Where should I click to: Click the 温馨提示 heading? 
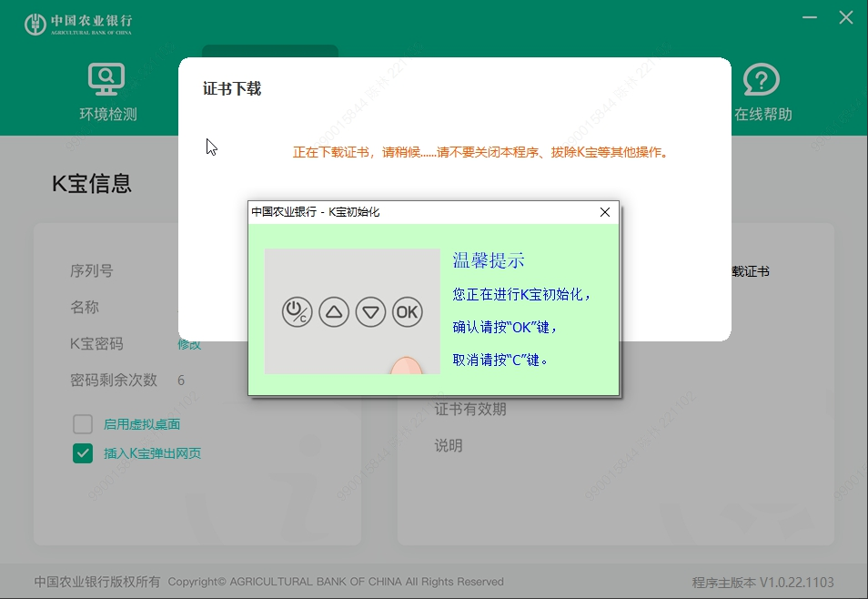(489, 260)
